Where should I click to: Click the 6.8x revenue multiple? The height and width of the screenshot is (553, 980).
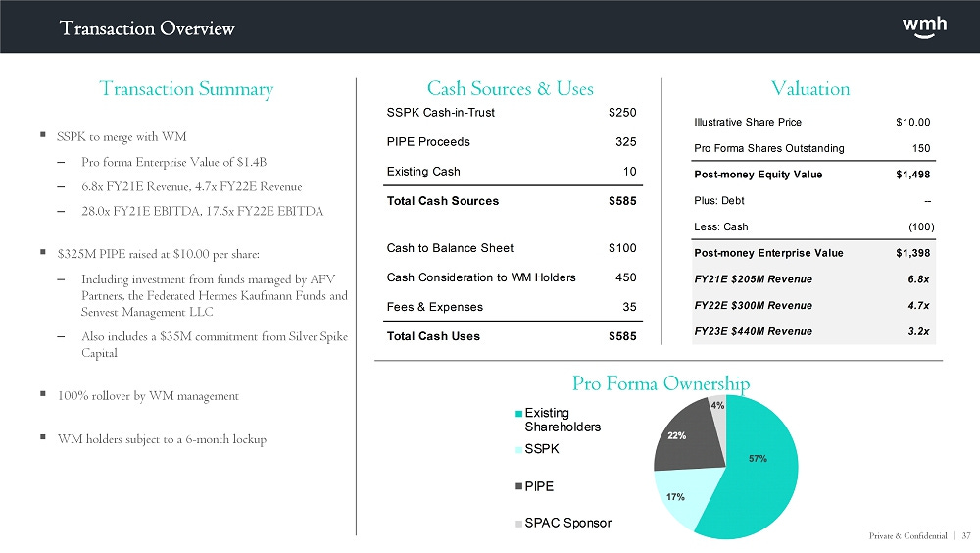coord(919,279)
